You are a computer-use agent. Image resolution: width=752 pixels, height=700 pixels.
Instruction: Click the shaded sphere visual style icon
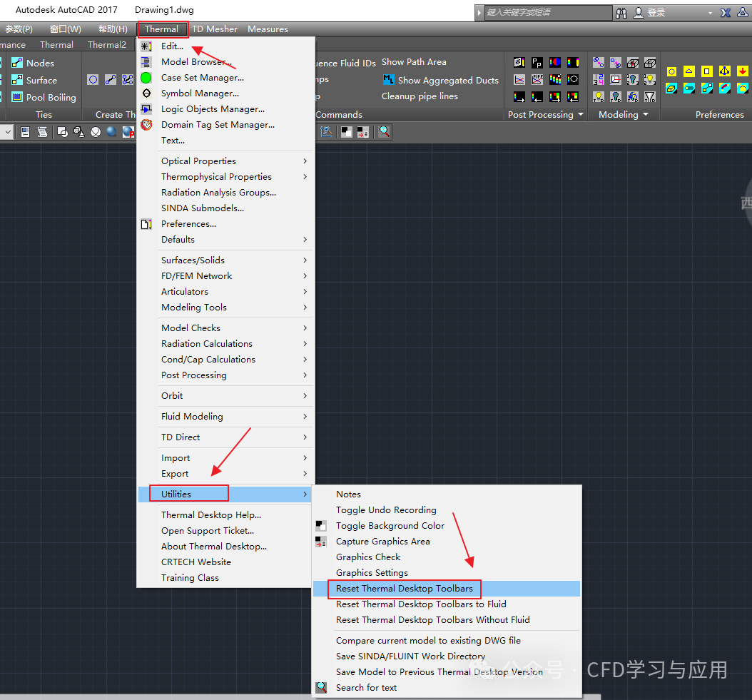click(x=111, y=131)
